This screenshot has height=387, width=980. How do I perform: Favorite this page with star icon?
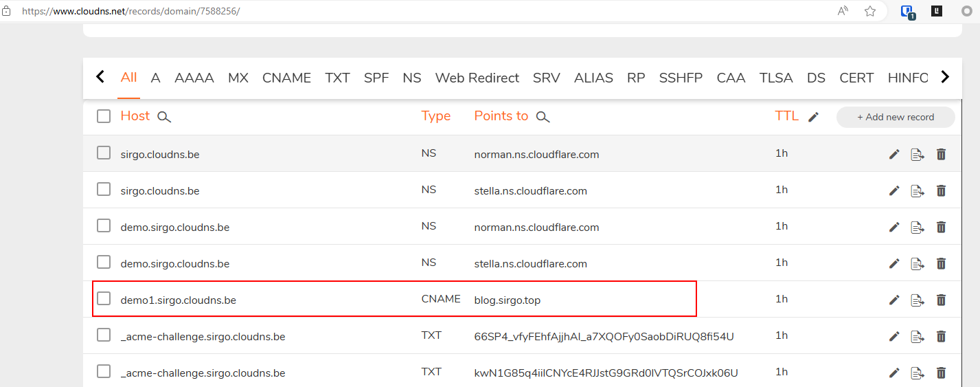pyautogui.click(x=870, y=11)
